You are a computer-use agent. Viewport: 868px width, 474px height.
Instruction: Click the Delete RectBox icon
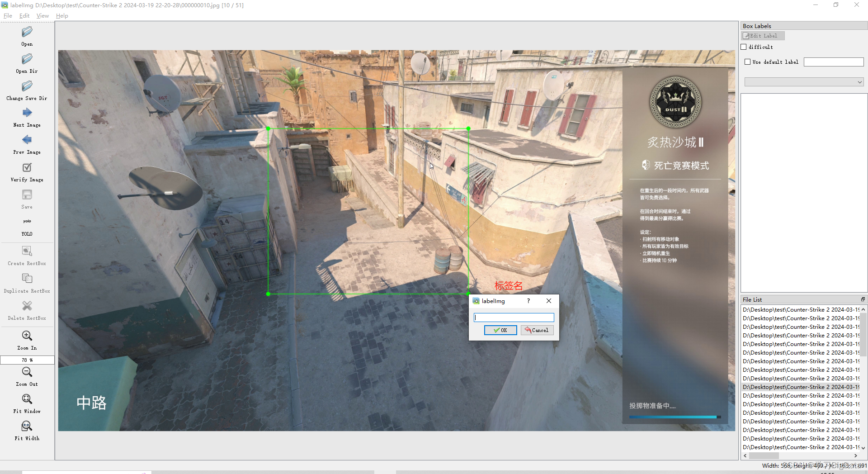(x=27, y=306)
